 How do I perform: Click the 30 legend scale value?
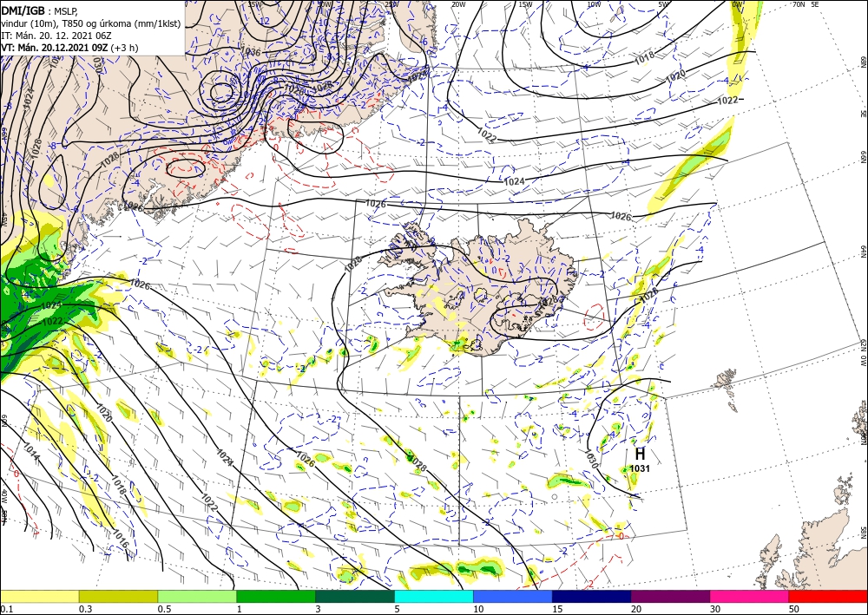click(x=715, y=609)
